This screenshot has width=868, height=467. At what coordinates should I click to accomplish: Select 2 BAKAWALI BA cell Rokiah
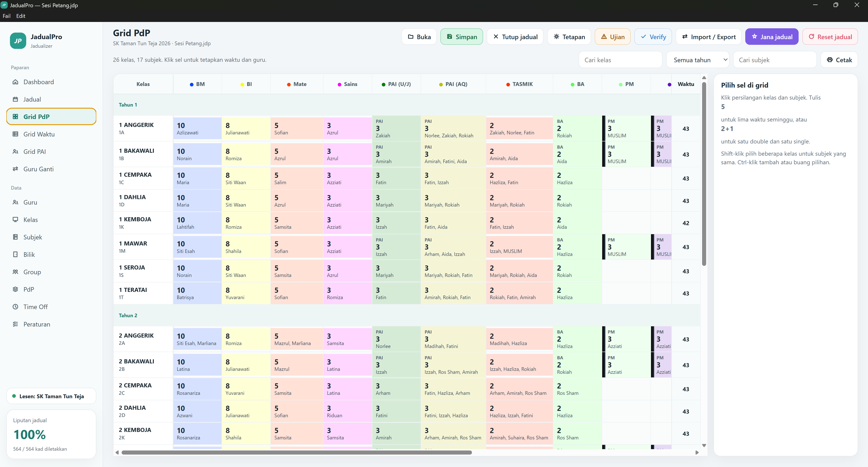coord(577,365)
